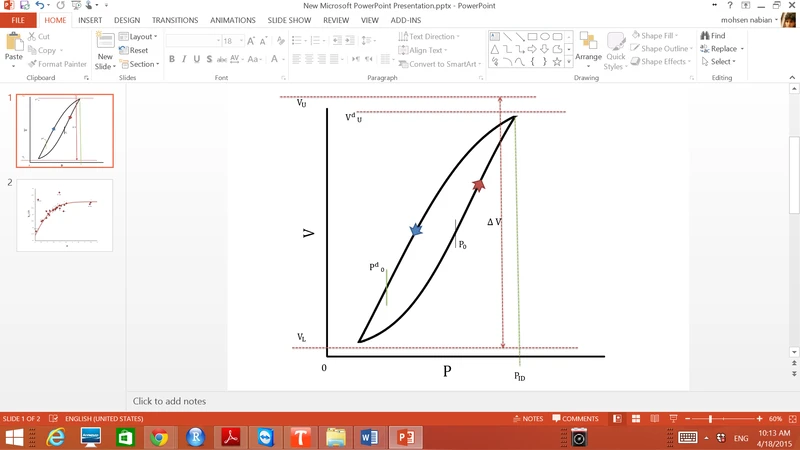Image resolution: width=800 pixels, height=450 pixels.
Task: Expand the Select dropdown in Editing
Action: tap(720, 62)
